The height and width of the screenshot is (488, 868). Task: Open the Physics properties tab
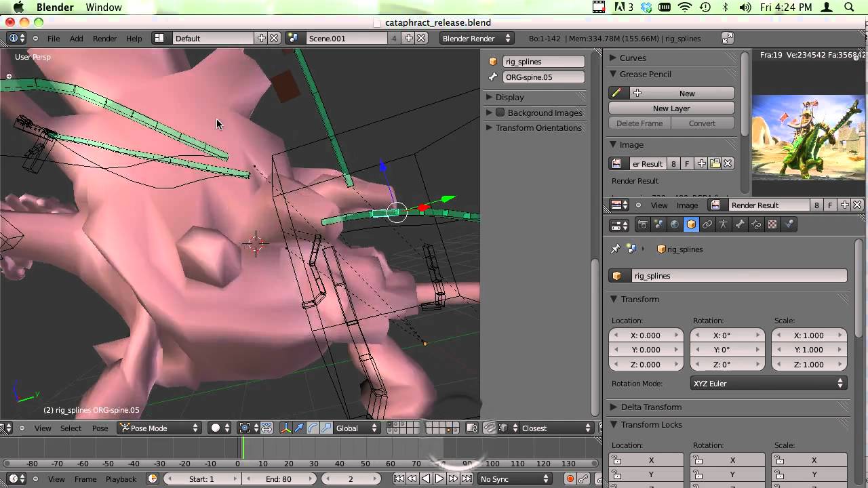tap(789, 225)
